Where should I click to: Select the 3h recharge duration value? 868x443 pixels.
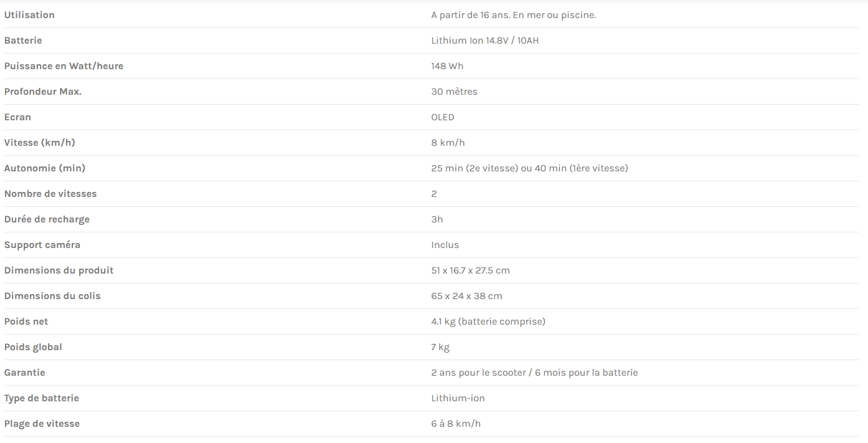(x=437, y=219)
